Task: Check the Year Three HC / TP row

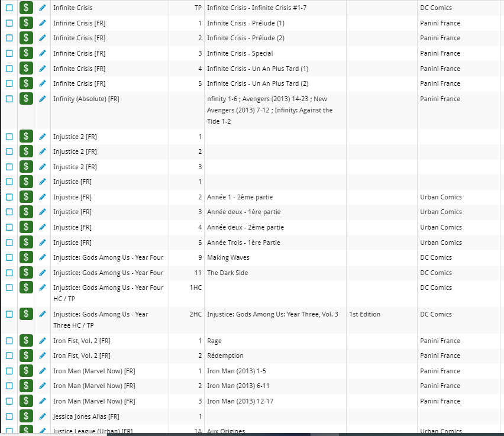Action: pyautogui.click(x=9, y=314)
